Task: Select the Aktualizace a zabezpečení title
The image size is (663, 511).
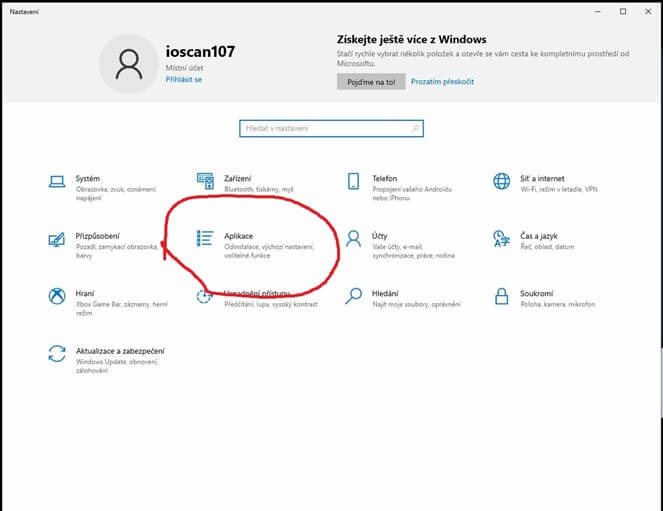Action: click(120, 351)
